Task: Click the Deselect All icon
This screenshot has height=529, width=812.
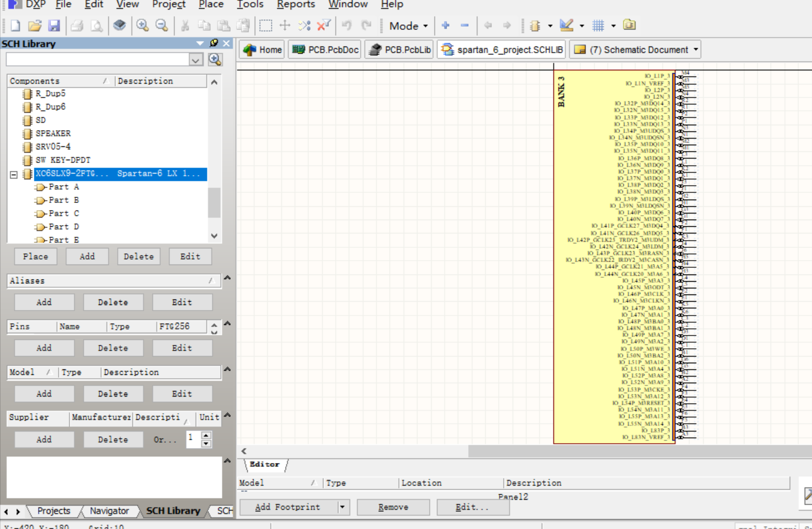Action: [x=304, y=26]
